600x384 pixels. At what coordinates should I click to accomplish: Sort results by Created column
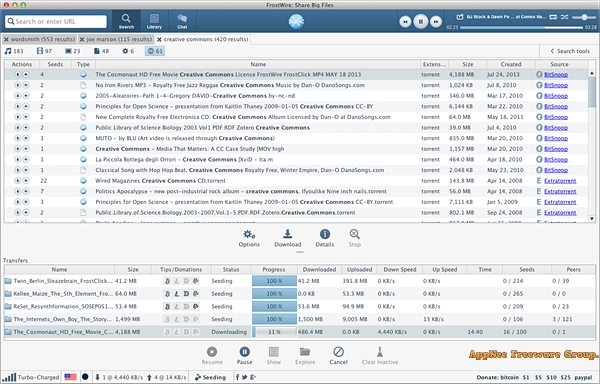[x=511, y=64]
